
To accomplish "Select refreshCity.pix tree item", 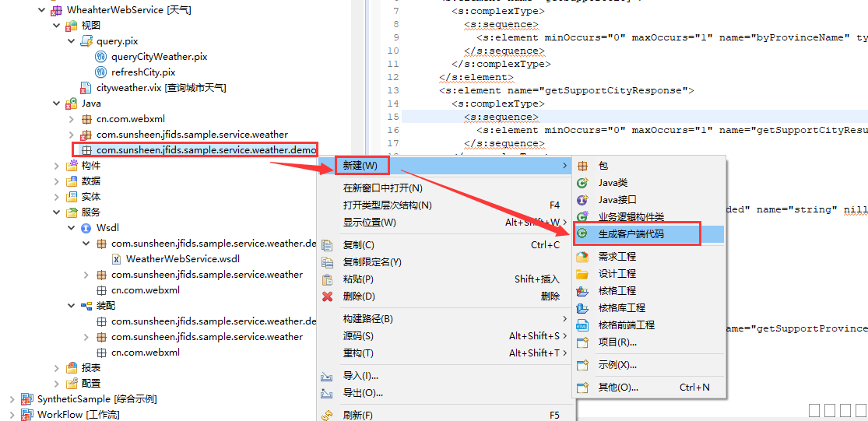I will [x=143, y=72].
